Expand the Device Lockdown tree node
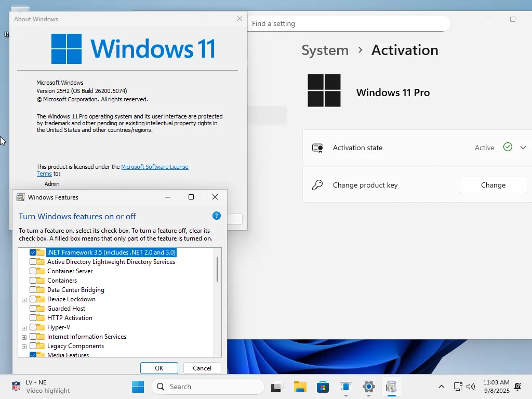 click(x=24, y=300)
